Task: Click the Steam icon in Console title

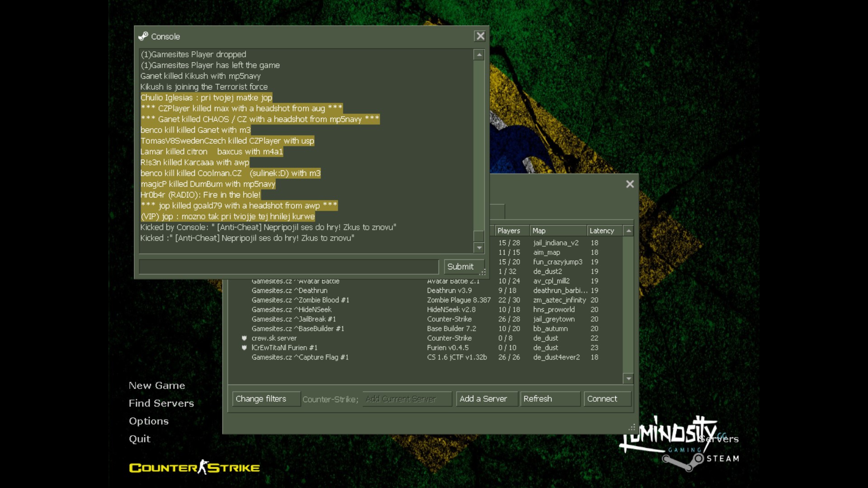Action: [x=143, y=36]
